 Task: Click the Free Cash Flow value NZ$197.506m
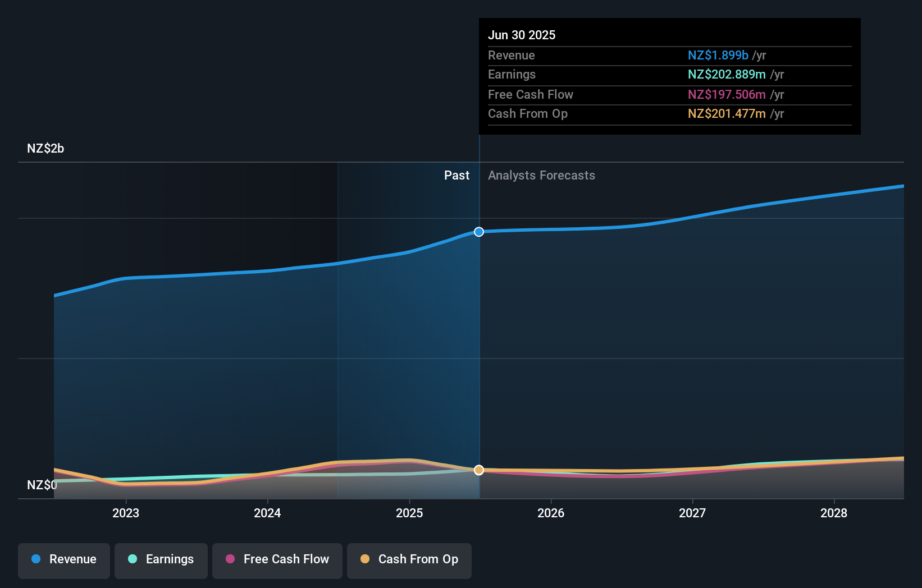[x=727, y=94]
